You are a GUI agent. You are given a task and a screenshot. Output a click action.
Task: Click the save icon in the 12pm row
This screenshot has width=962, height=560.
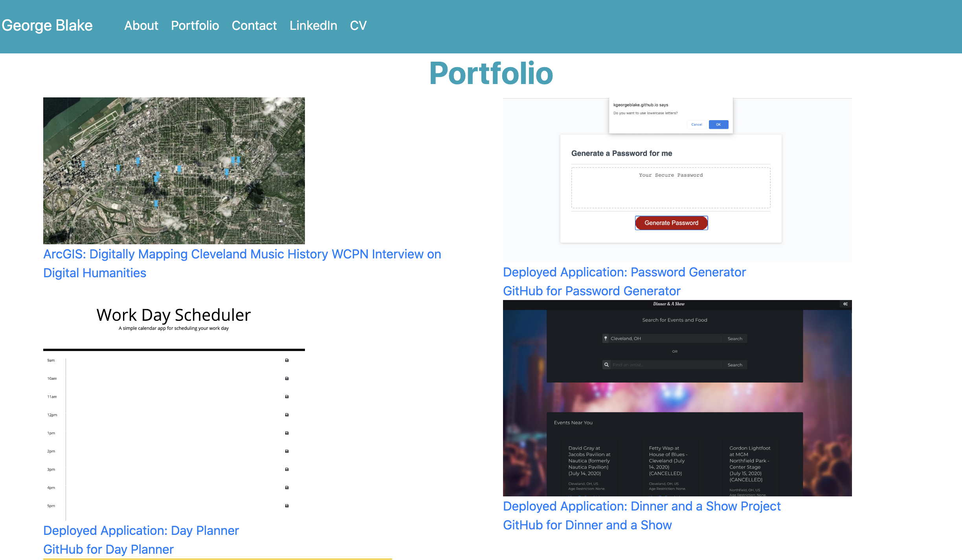pos(287,415)
